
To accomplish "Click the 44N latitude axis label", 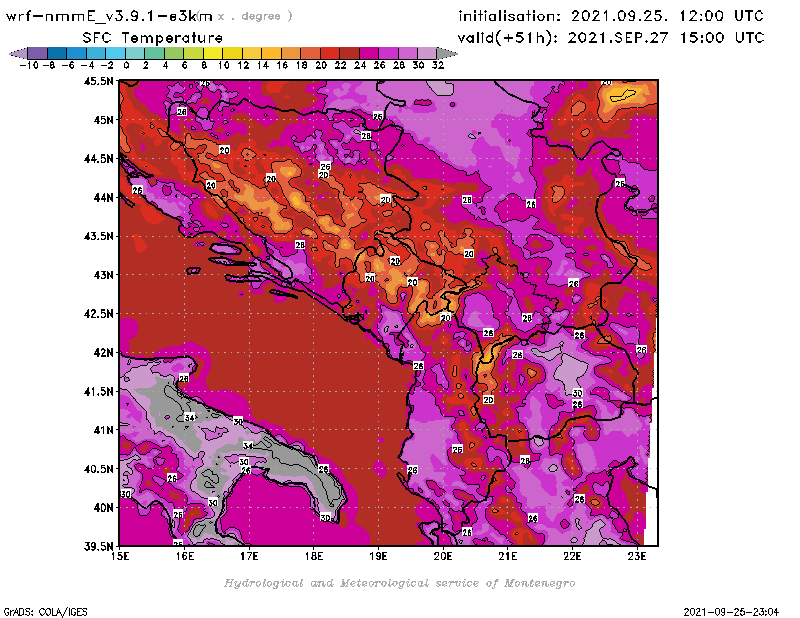I will click(x=103, y=197).
